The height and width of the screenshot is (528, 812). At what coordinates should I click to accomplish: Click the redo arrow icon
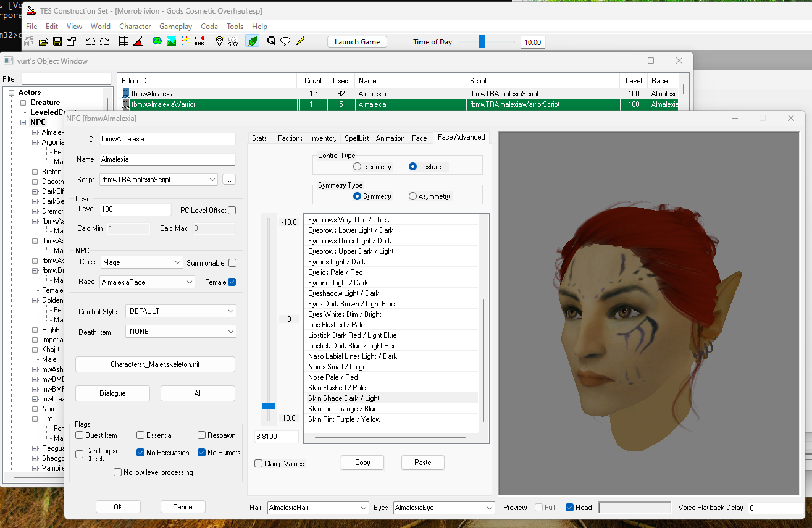tap(104, 41)
